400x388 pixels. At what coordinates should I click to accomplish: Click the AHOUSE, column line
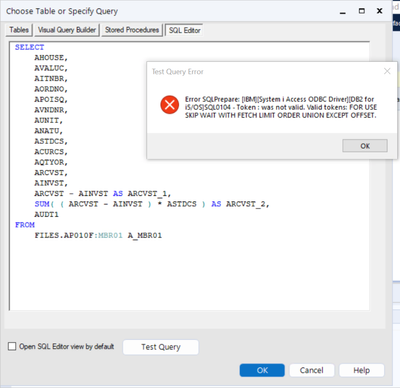51,58
